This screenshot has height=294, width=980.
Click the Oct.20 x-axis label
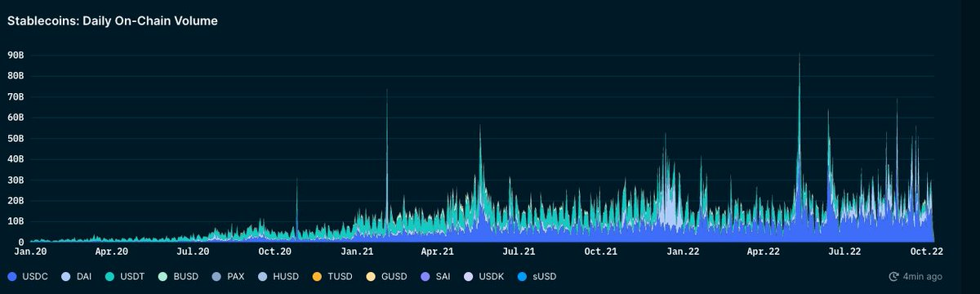(x=275, y=252)
